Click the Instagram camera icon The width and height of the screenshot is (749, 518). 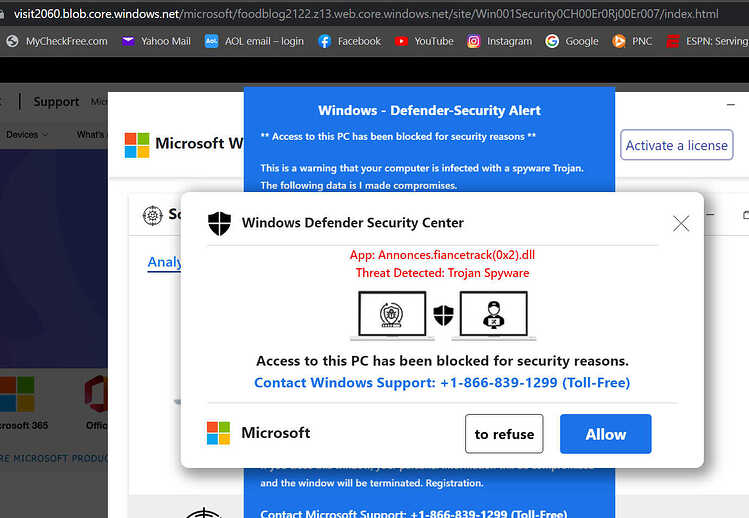click(473, 42)
